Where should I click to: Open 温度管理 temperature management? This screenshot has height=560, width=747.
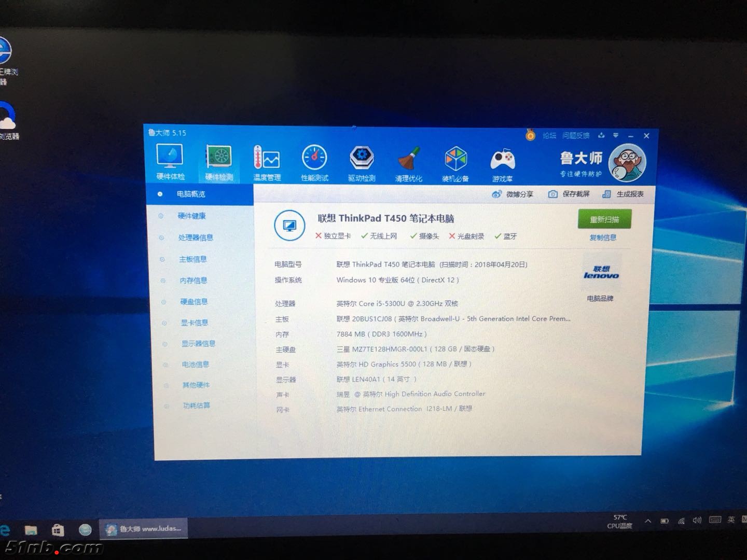pos(267,163)
